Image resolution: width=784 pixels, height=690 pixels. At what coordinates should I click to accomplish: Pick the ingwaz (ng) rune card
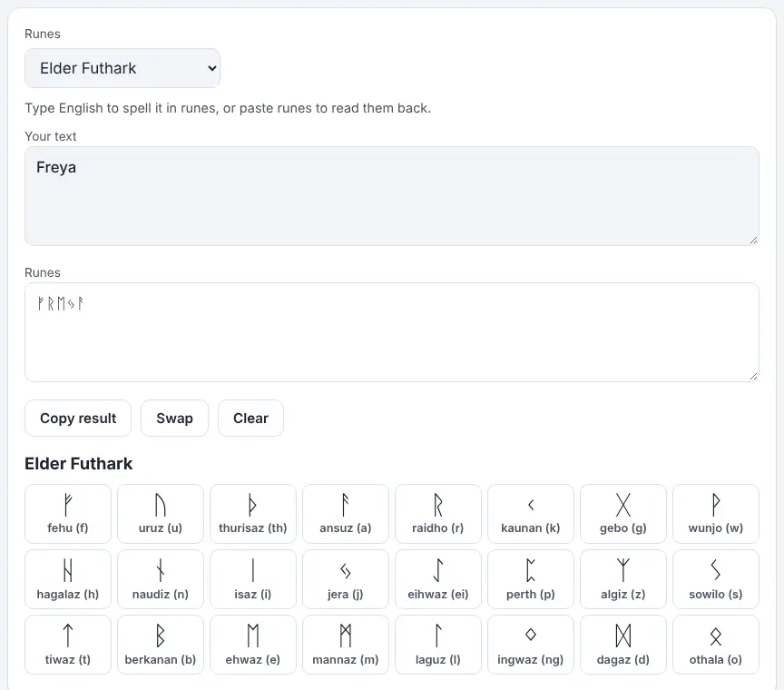tap(531, 645)
